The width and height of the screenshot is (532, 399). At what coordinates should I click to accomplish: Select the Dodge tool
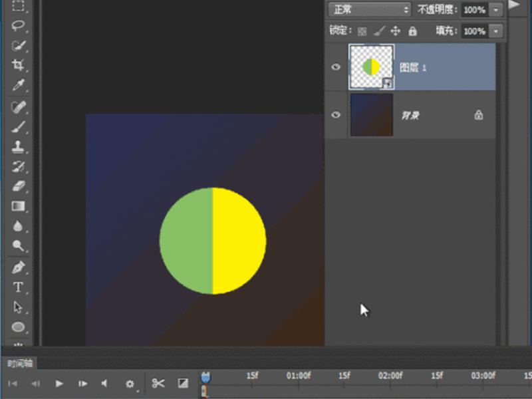coord(18,245)
